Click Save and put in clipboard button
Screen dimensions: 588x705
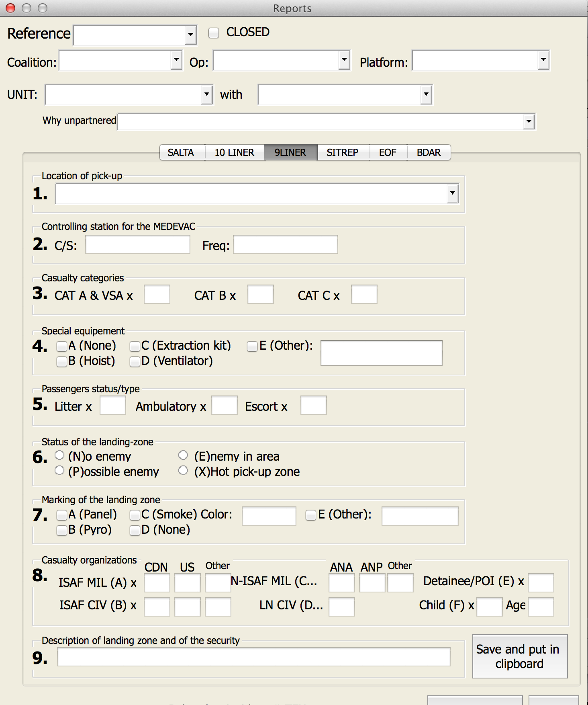(x=520, y=656)
